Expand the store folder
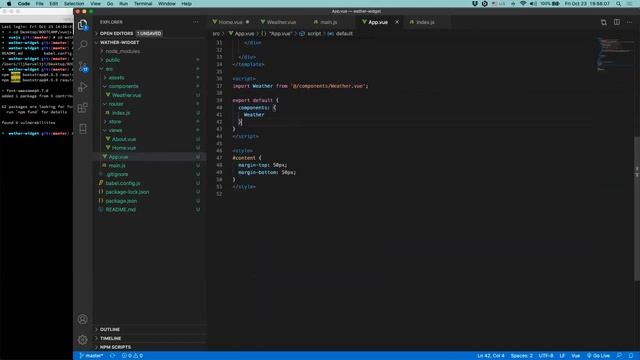 115,122
